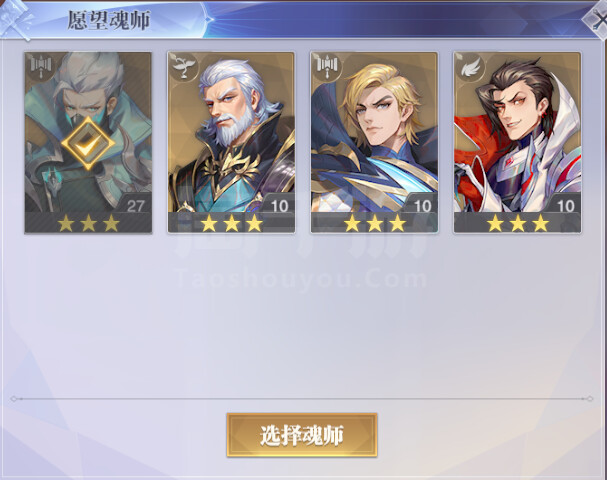Click the class icon on masked hero card
The width and height of the screenshot is (607, 480).
tap(40, 66)
